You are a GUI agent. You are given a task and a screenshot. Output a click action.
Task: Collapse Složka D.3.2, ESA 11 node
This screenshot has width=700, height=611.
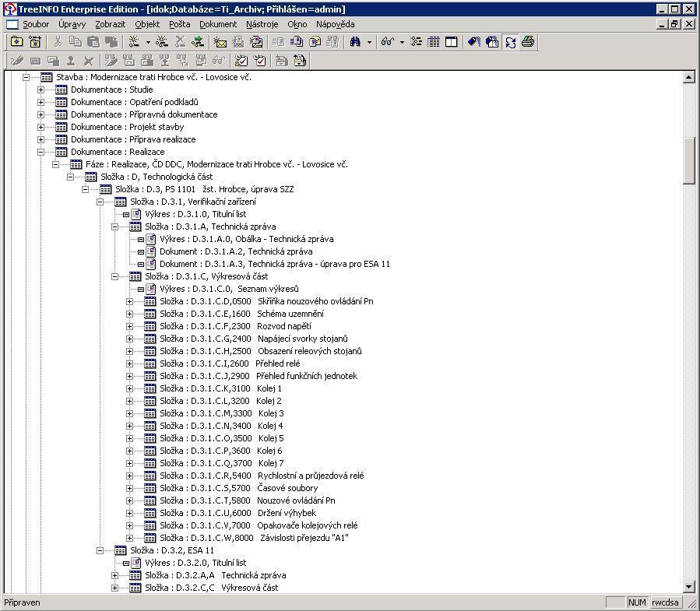(100, 551)
